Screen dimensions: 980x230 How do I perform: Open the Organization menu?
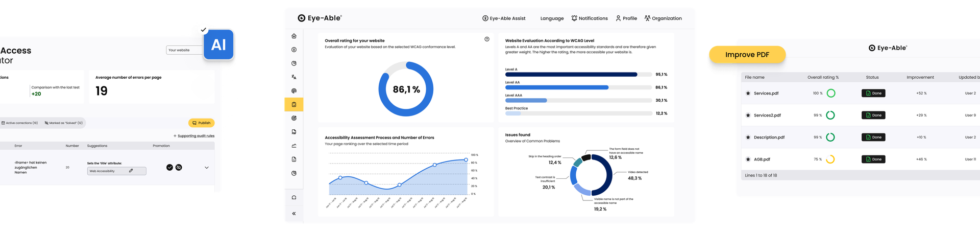click(663, 18)
